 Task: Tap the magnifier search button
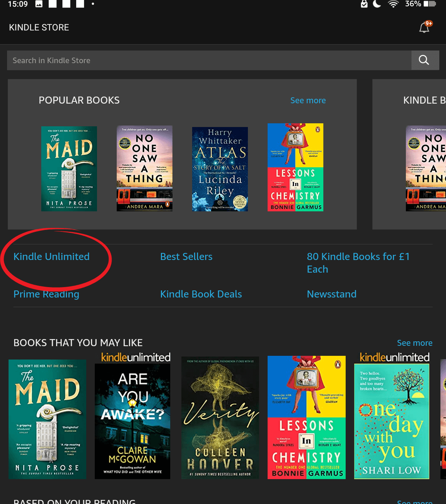(425, 60)
